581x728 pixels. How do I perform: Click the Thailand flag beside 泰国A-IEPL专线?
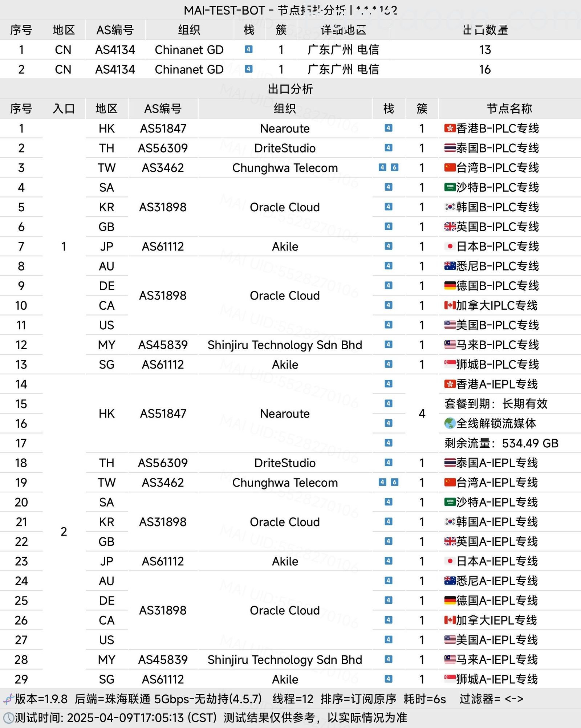coord(450,463)
